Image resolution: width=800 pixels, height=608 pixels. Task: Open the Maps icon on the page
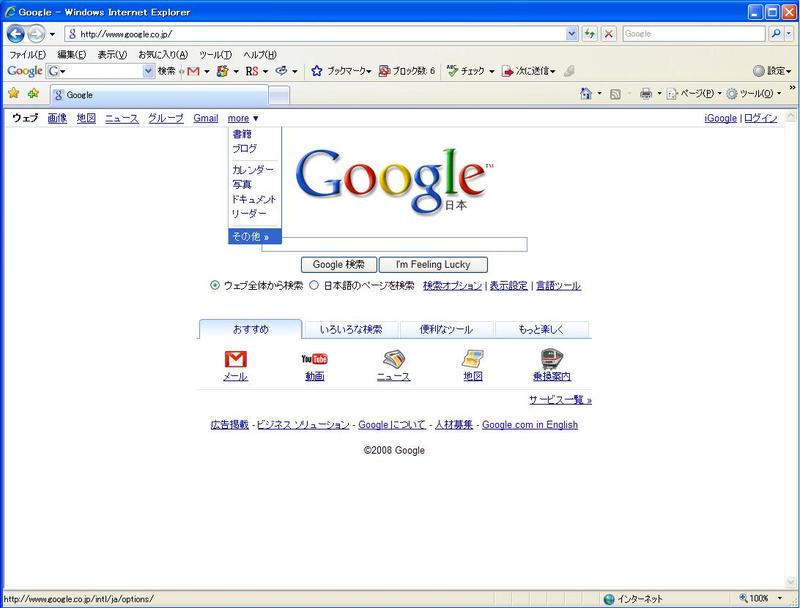473,359
